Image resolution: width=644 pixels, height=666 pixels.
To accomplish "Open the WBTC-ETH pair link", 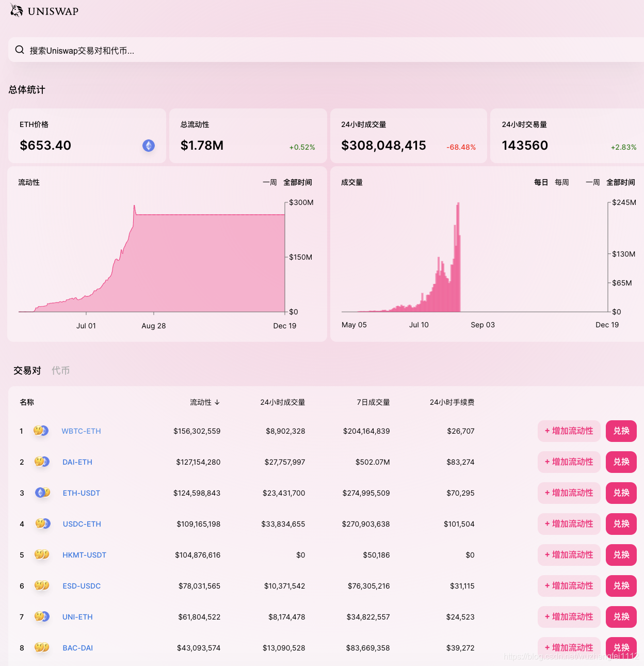I will coord(81,431).
